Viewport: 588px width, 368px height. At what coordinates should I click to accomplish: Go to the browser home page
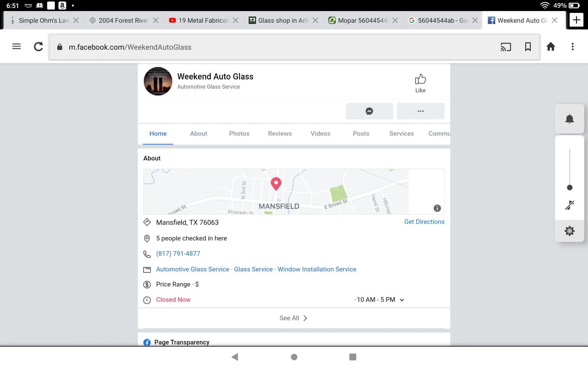tap(551, 47)
